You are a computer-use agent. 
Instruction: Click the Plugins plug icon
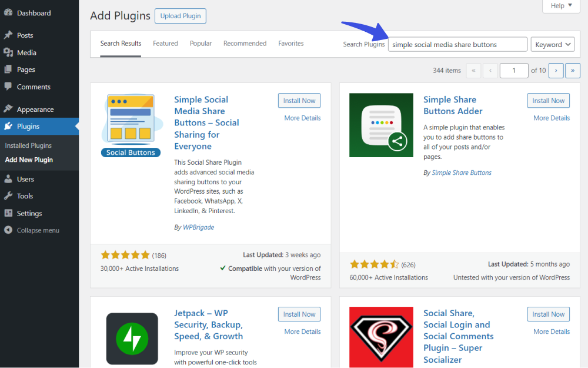tap(8, 126)
